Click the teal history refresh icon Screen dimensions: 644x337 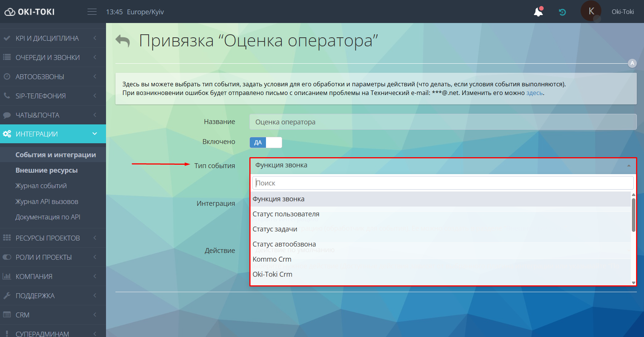[562, 12]
